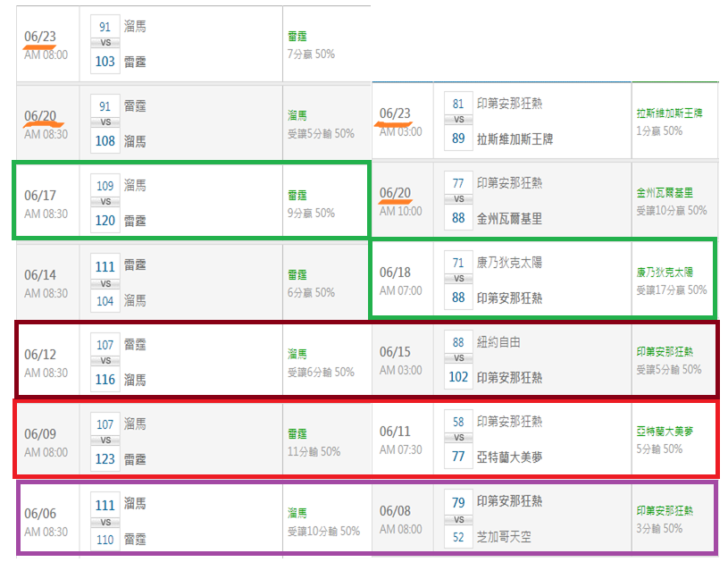Click score 52 next to 芝加哥天空
Screen dimensions: 728x562
458,537
